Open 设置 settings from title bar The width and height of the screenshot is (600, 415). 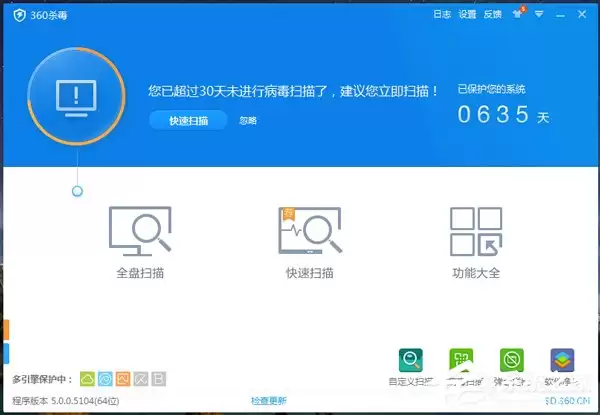coord(467,15)
